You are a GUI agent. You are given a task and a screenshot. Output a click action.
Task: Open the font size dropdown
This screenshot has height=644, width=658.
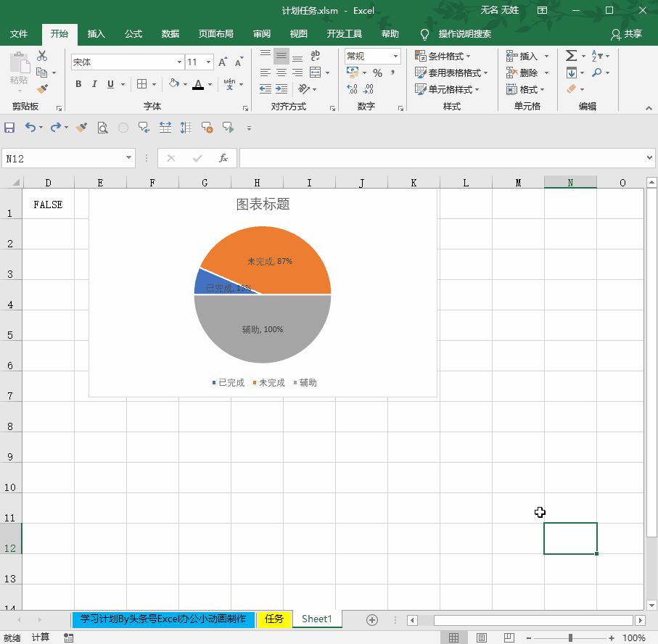[208, 62]
